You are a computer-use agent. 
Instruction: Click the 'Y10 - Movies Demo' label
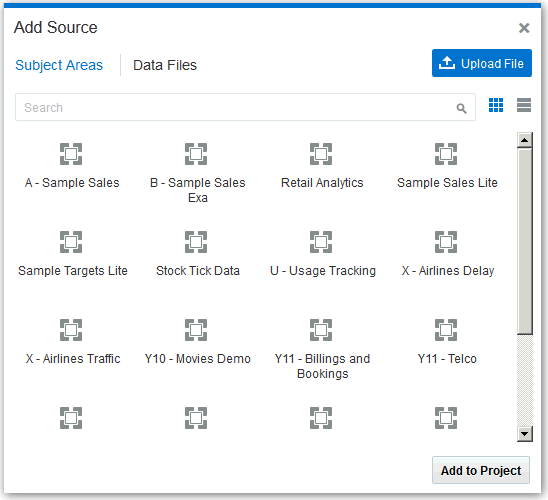tap(198, 359)
